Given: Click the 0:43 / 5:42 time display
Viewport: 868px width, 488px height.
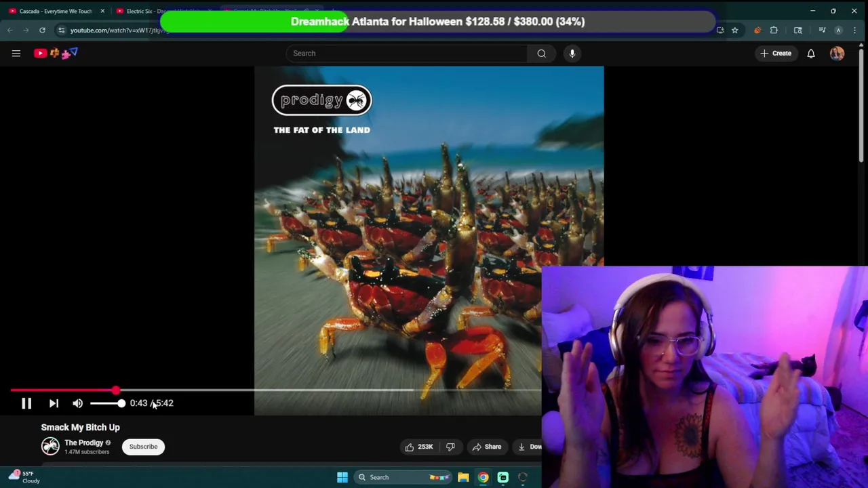Looking at the screenshot, I should pos(152,403).
